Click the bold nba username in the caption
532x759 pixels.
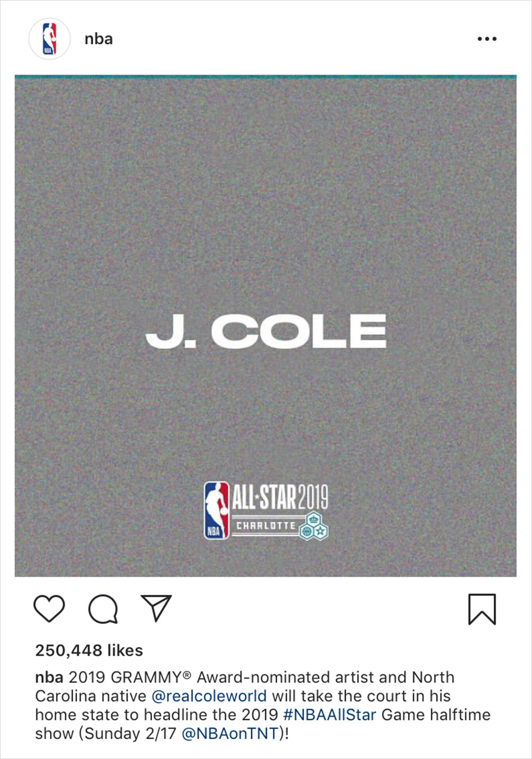[x=49, y=678]
